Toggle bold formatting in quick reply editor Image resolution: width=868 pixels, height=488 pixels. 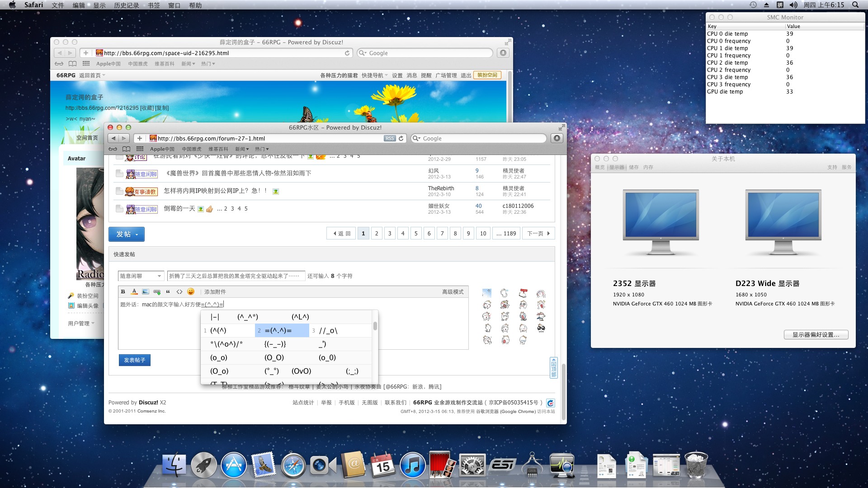coord(123,292)
